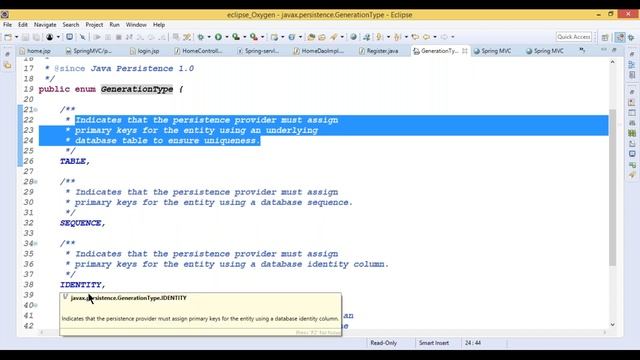
Task: Click the TABLE enum constant
Action: tap(73, 161)
